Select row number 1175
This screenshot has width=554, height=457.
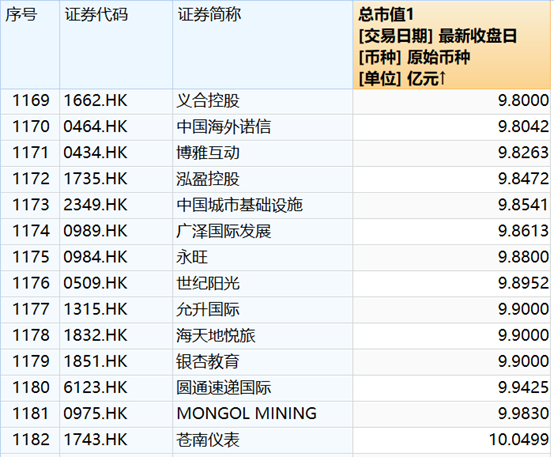[31, 257]
